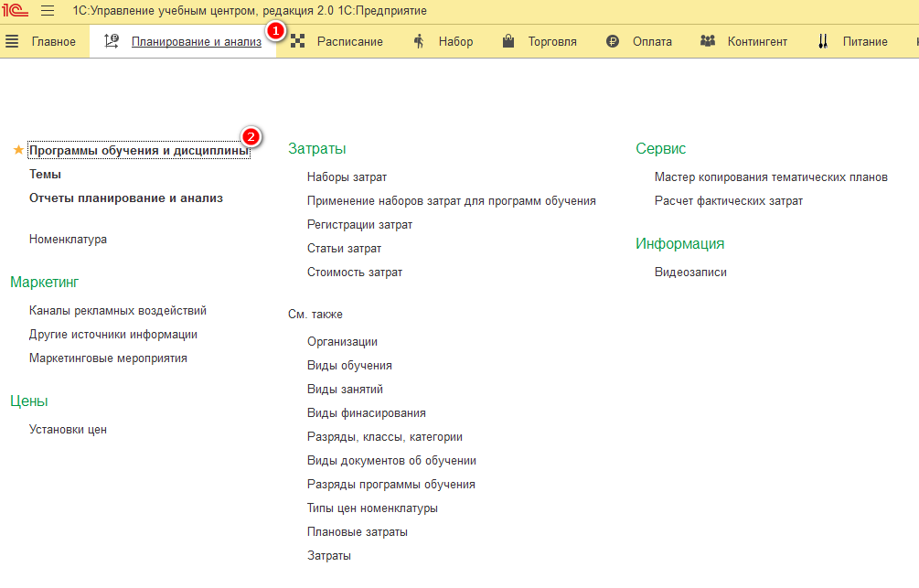Open Организации under См. также
This screenshot has height=588, width=919.
pyautogui.click(x=342, y=342)
